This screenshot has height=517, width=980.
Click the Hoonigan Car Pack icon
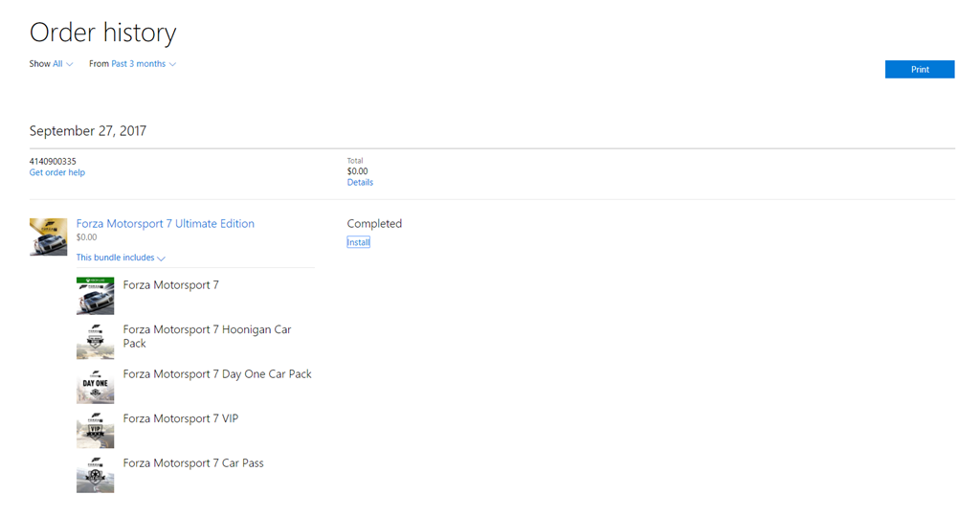point(95,341)
